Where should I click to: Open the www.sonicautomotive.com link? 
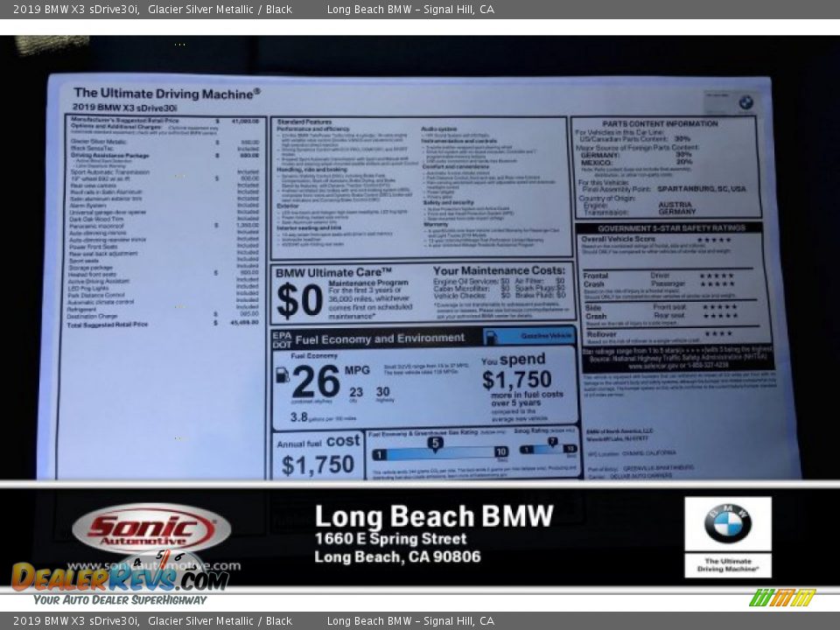pos(154,566)
